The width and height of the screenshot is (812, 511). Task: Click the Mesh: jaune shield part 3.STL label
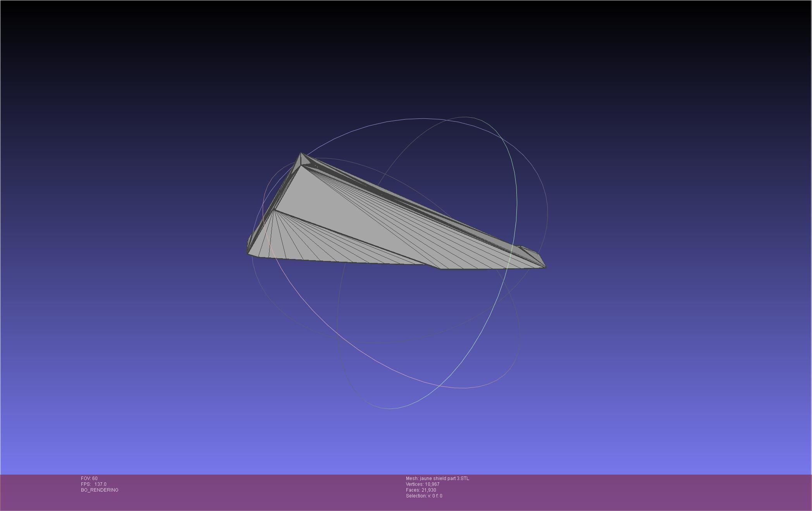(x=437, y=478)
